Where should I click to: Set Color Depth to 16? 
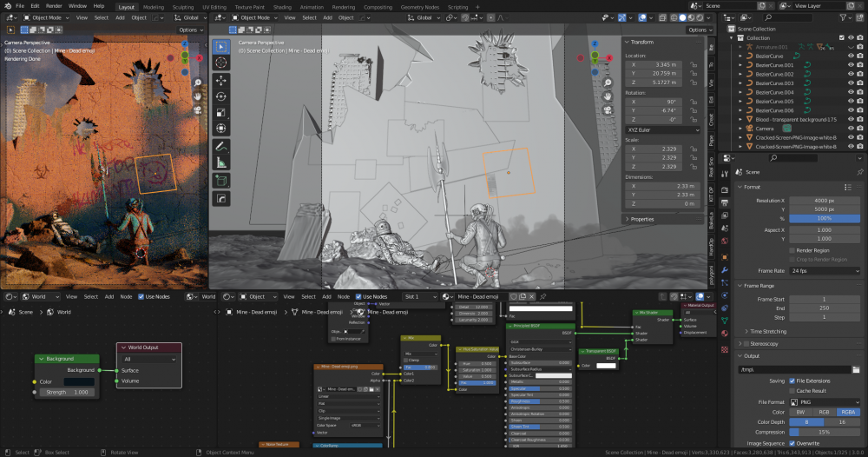coord(843,422)
